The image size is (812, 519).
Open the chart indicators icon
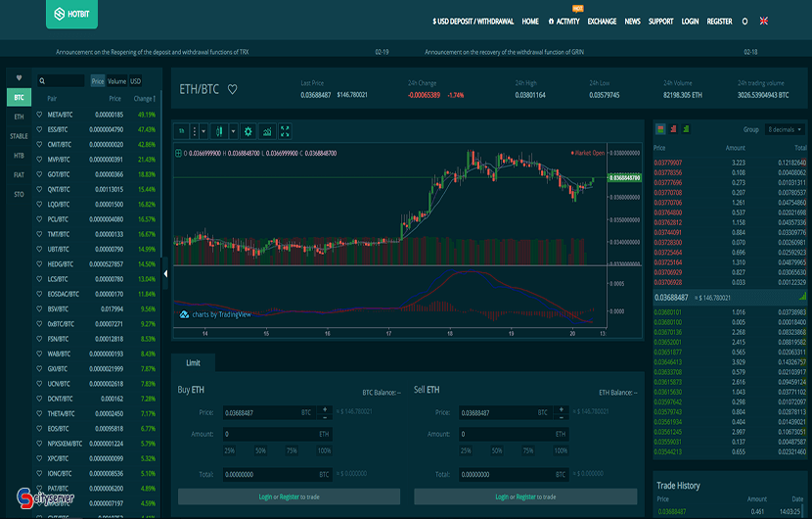pos(267,131)
